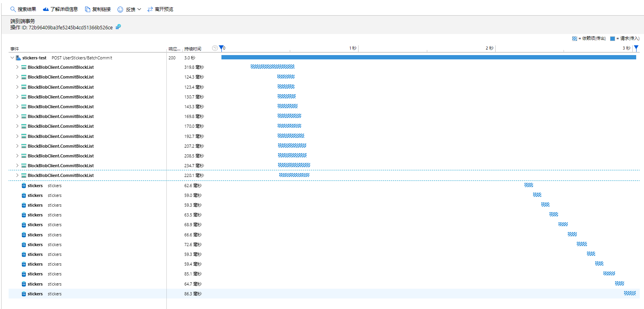Image resolution: width=644 pixels, height=309 pixels.
Task: Click 复制链接 to copy the link
Action: point(102,9)
